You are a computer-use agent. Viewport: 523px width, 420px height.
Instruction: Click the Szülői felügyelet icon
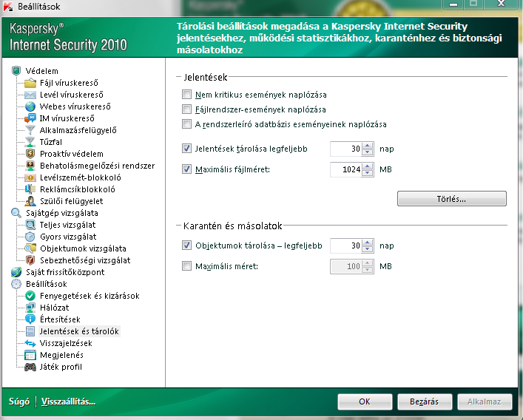[30, 201]
